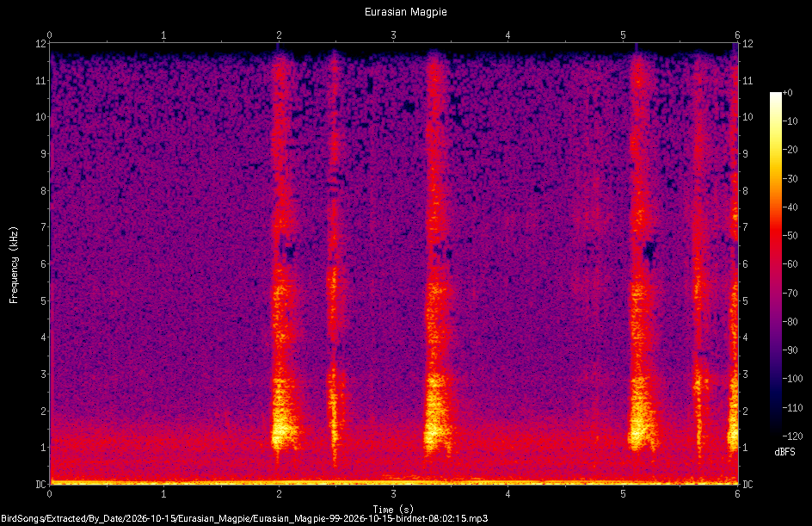Viewport: 812px width, 526px height.
Task: Click the bottom time axis "3" label
Action: [394, 494]
